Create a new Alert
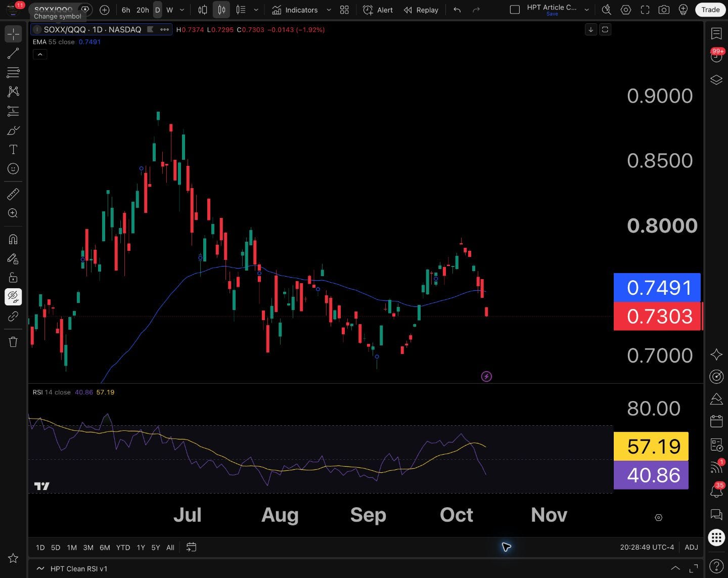The width and height of the screenshot is (728, 578). 378,10
